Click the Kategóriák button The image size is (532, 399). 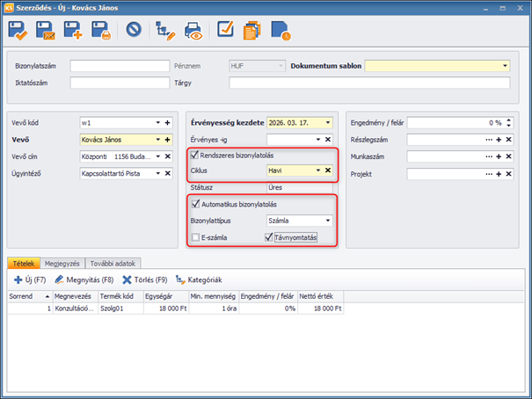pos(199,279)
